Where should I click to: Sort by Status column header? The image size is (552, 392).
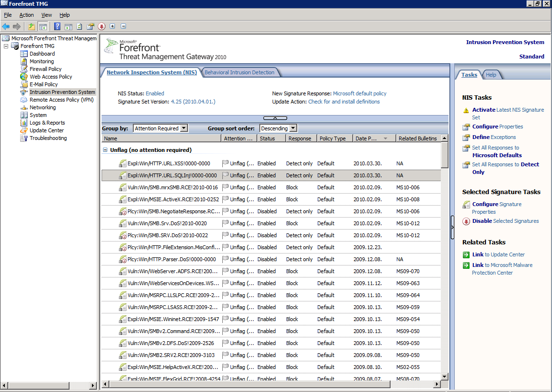point(271,138)
